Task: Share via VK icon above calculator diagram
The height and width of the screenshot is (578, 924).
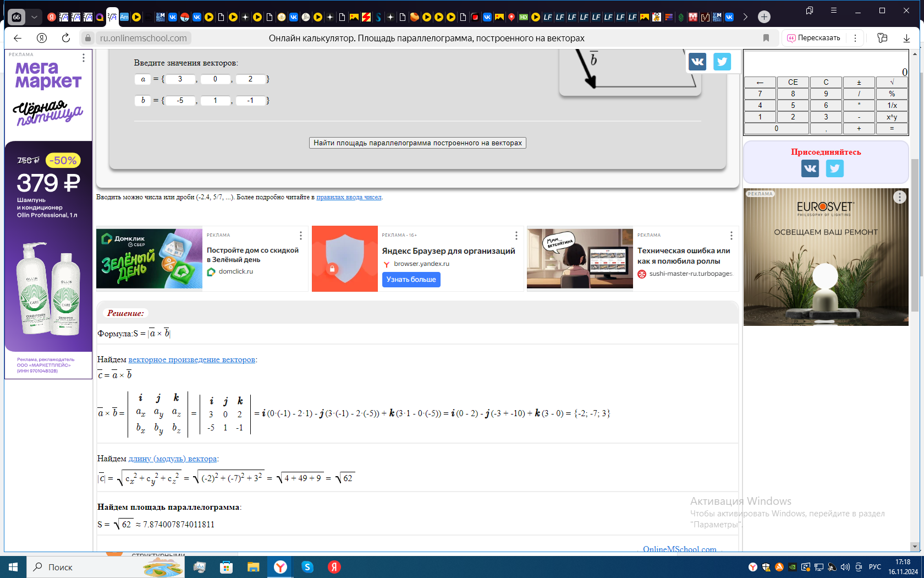Action: tap(697, 62)
